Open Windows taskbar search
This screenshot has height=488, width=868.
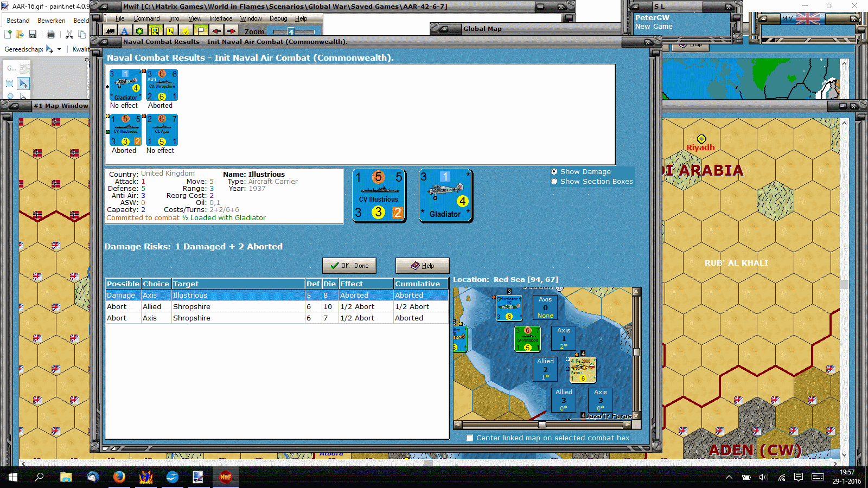click(x=39, y=477)
